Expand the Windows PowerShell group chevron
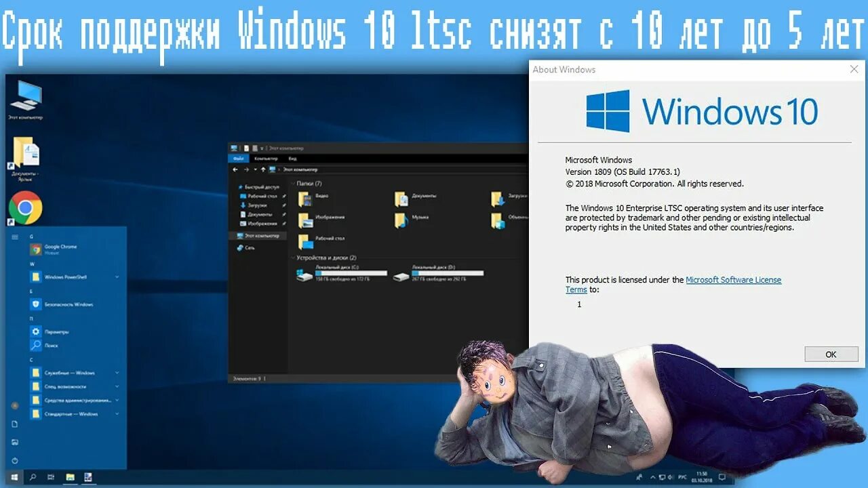The height and width of the screenshot is (488, 868). point(117,277)
